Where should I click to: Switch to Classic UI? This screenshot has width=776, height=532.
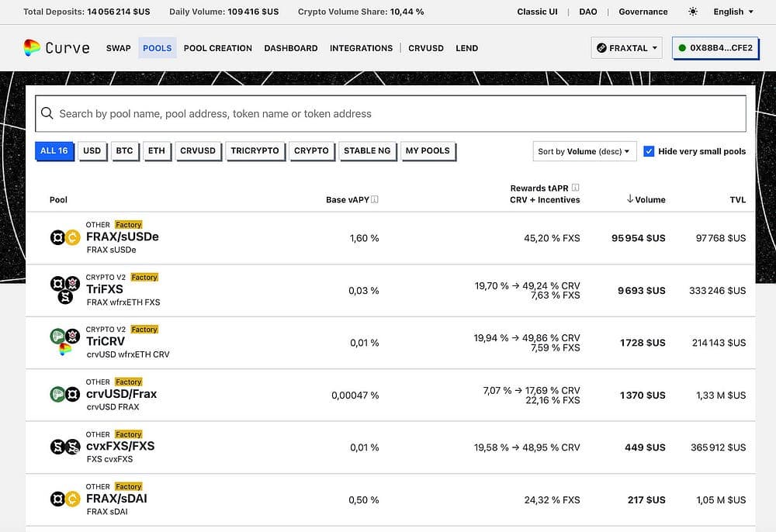(537, 12)
